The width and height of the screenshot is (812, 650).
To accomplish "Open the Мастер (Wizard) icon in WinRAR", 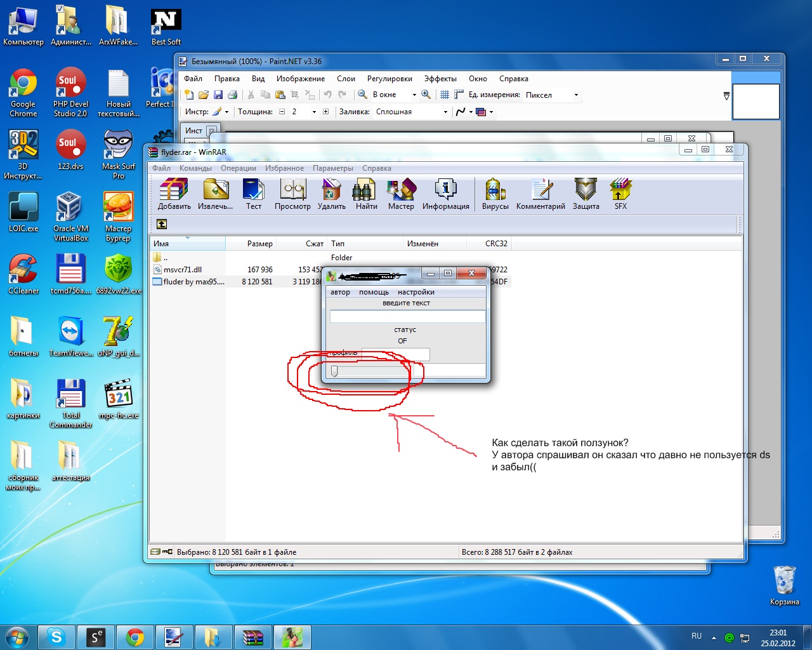I will [401, 193].
